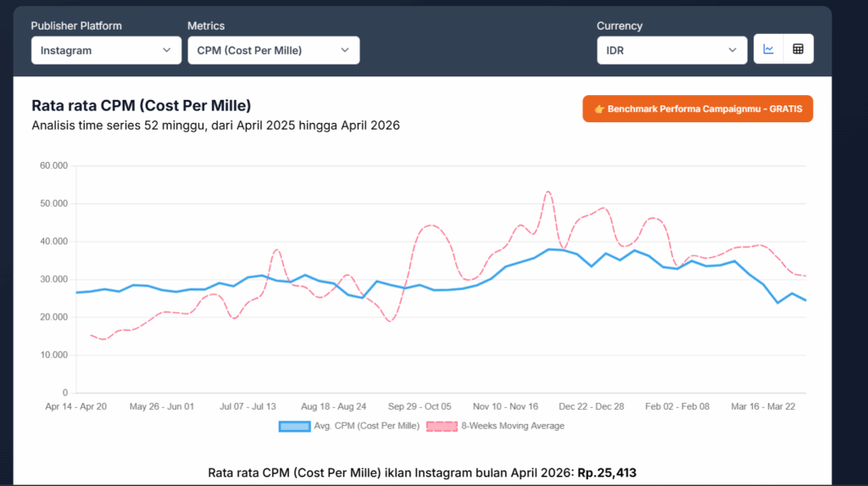The height and width of the screenshot is (486, 868).
Task: Click the chevron arrow in Instagram dropdown
Action: coord(166,50)
